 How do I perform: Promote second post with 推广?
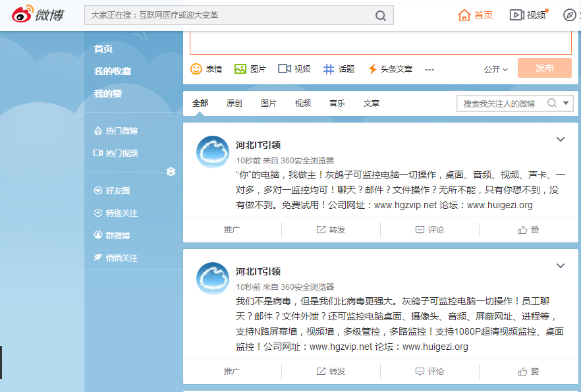pos(232,372)
